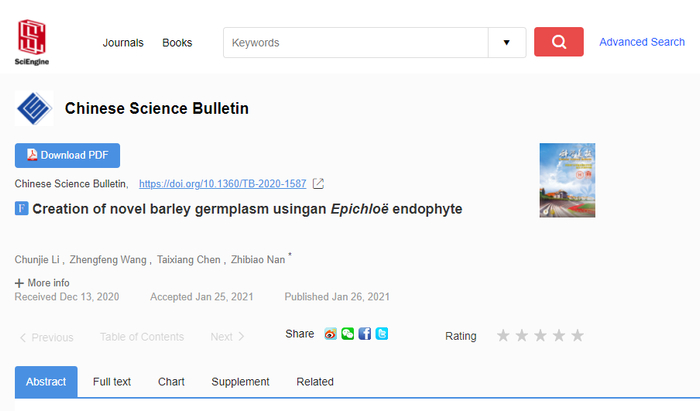Open the search type dropdown arrow

[x=506, y=42]
